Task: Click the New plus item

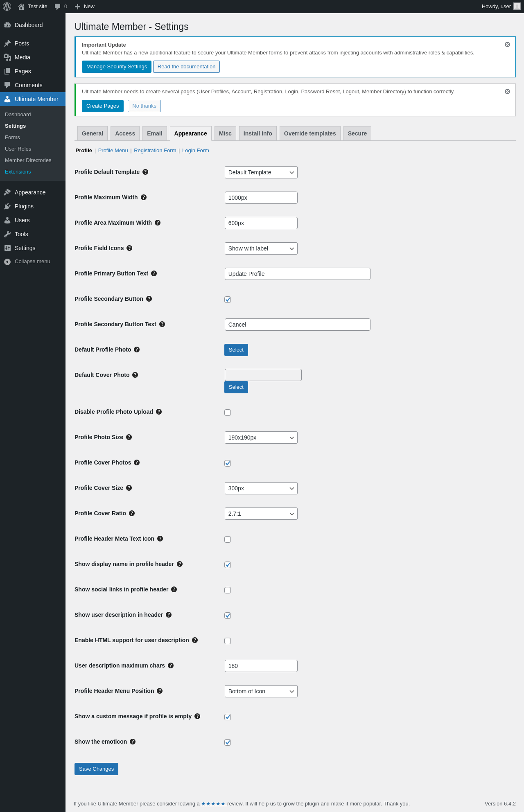Action: (85, 7)
